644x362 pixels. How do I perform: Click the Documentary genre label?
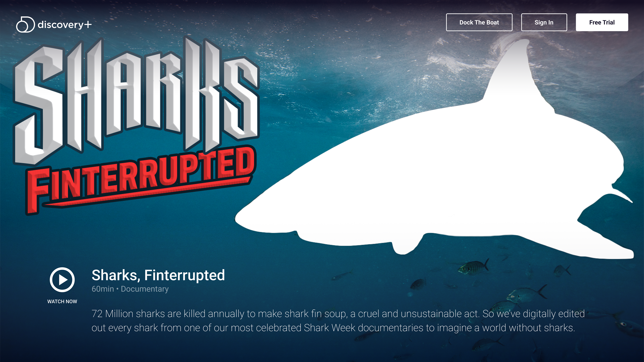[145, 289]
